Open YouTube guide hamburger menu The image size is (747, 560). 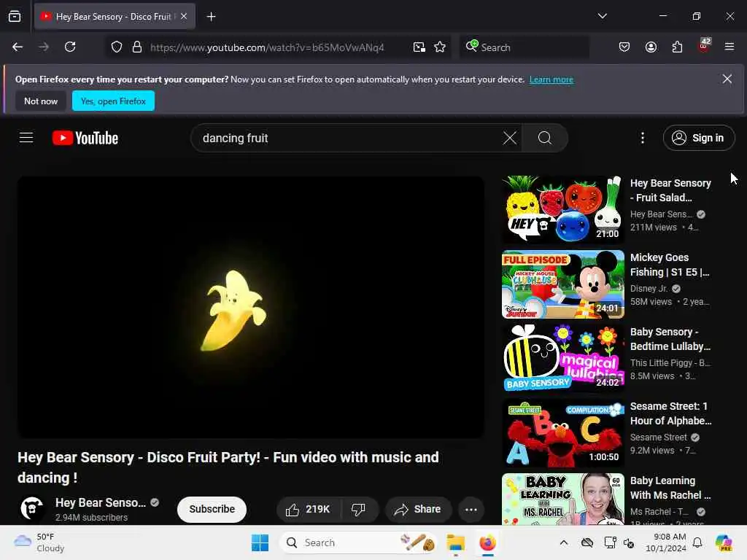(26, 138)
